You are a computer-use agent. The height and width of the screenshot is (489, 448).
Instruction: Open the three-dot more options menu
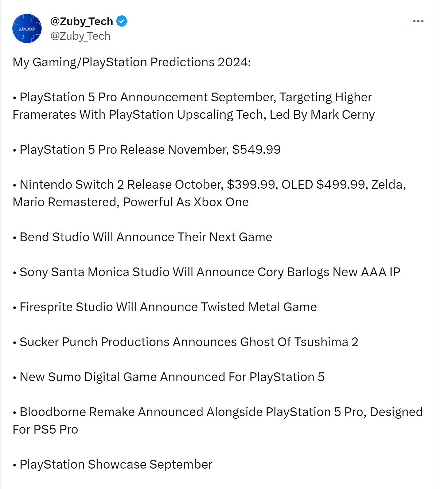[418, 21]
